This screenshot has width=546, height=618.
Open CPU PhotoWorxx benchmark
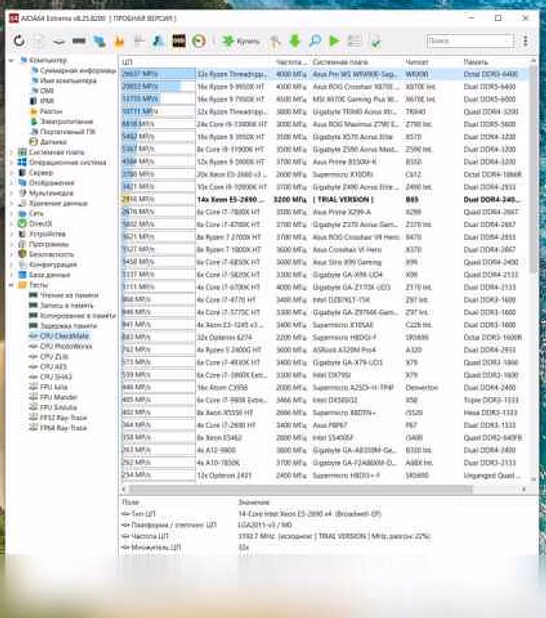point(66,346)
